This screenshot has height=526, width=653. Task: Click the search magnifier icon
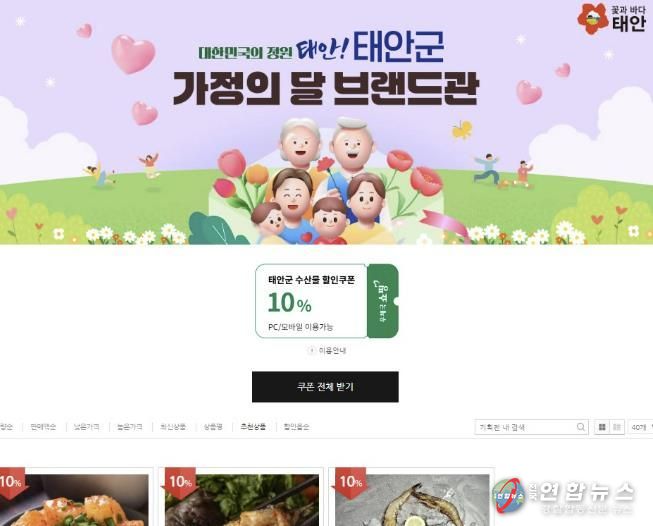(581, 427)
